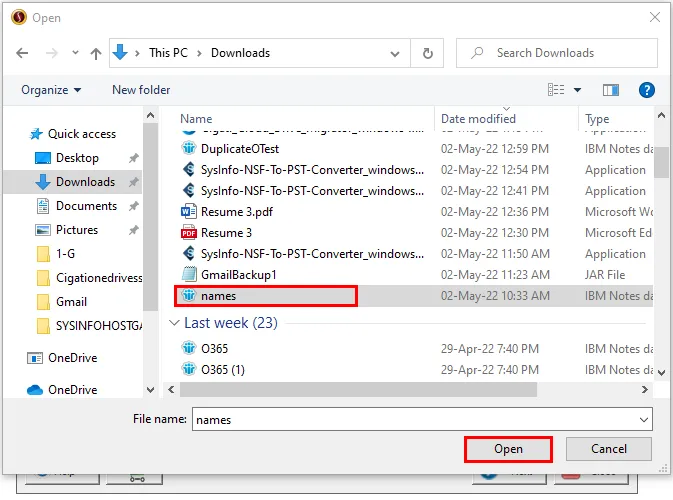The image size is (673, 500).
Task: Click the horizontal scrollbar thumb
Action: point(358,390)
